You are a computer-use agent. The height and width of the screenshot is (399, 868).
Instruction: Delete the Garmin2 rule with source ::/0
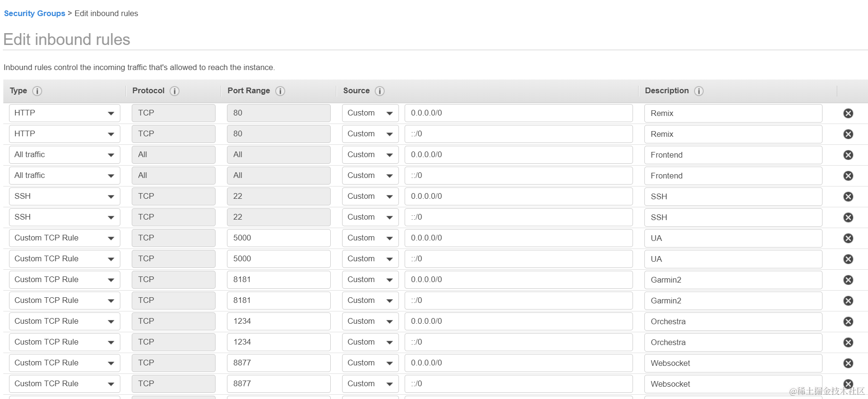(848, 301)
